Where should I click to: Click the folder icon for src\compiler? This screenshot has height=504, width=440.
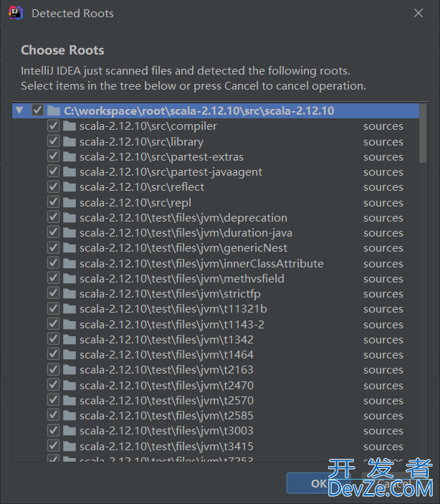70,126
